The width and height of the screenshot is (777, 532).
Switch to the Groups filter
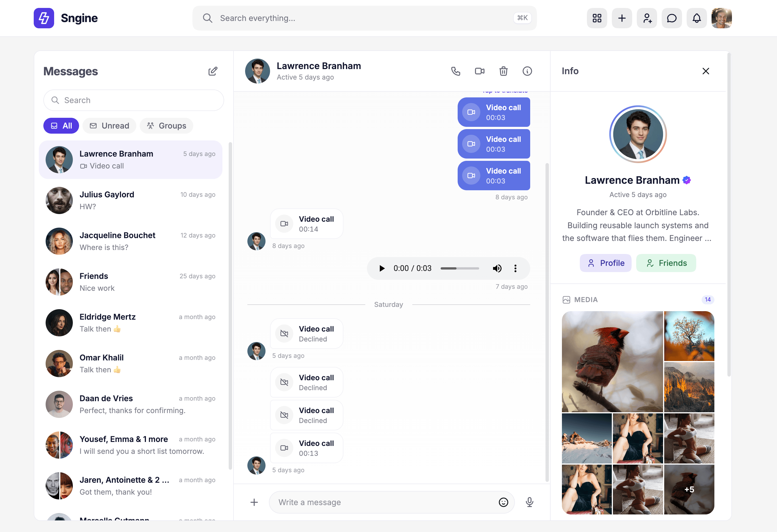167,126
